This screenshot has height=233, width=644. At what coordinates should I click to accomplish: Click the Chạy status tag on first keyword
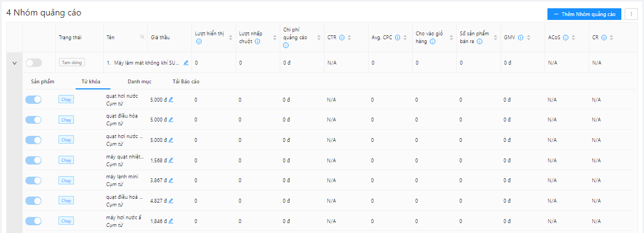(66, 99)
